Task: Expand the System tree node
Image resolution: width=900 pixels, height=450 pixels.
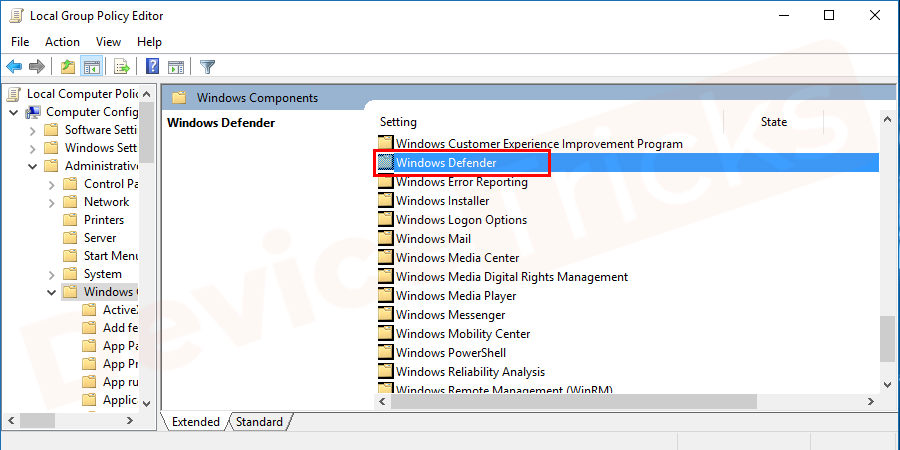Action: point(52,274)
